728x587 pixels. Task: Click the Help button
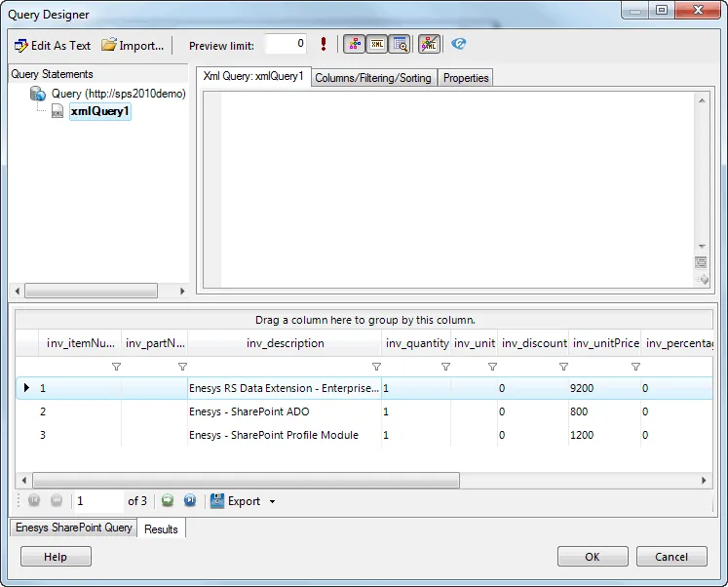[x=56, y=557]
